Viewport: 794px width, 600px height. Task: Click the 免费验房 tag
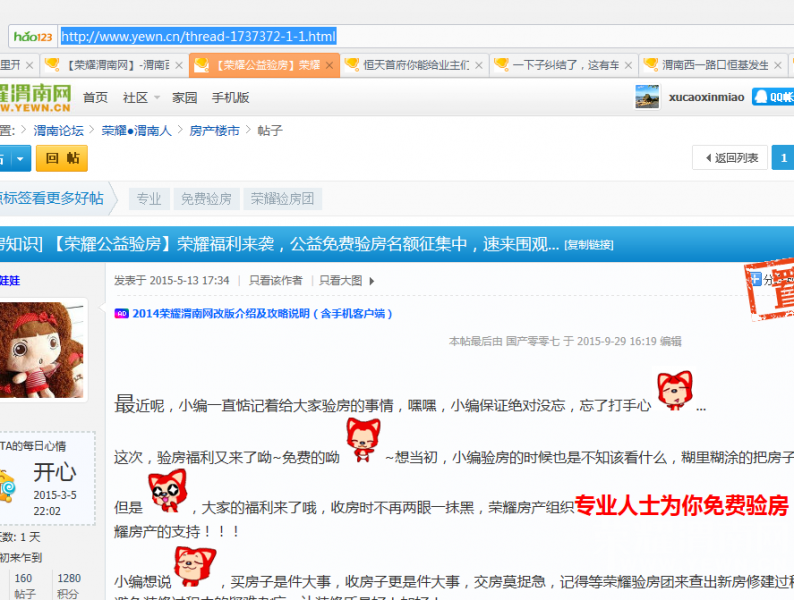(206, 199)
